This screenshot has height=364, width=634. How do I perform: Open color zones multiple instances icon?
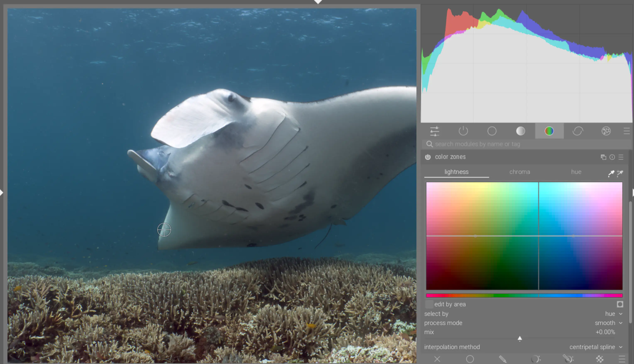point(603,157)
